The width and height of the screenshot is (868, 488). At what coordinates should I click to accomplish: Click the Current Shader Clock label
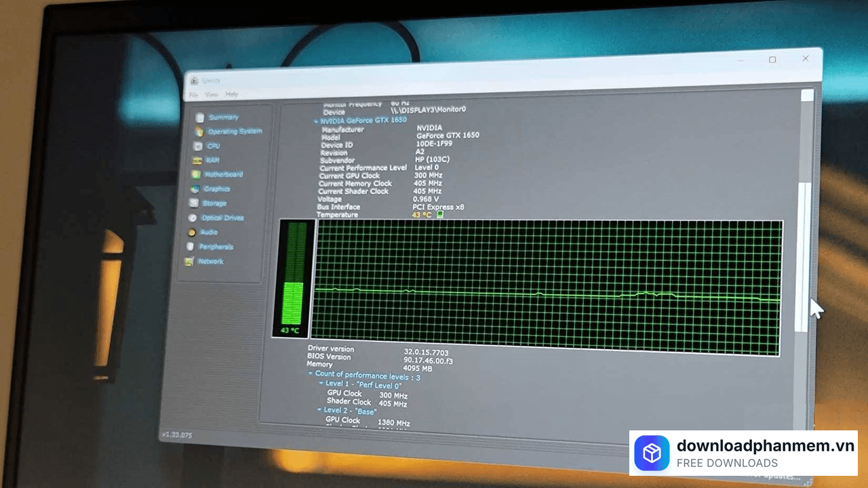tap(353, 191)
